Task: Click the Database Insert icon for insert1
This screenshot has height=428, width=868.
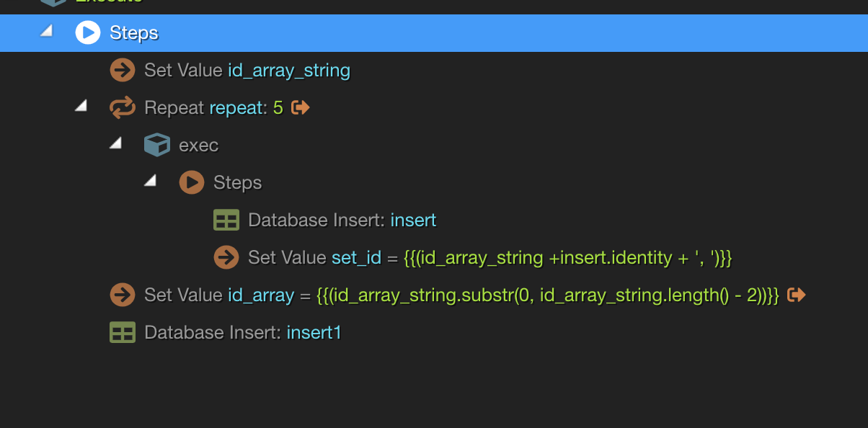Action: [123, 332]
